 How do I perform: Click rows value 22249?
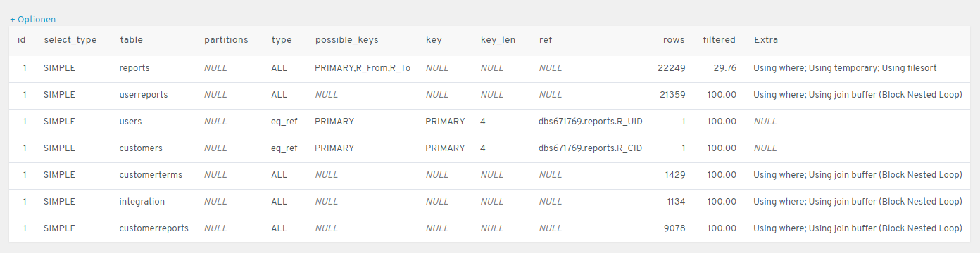pos(672,68)
